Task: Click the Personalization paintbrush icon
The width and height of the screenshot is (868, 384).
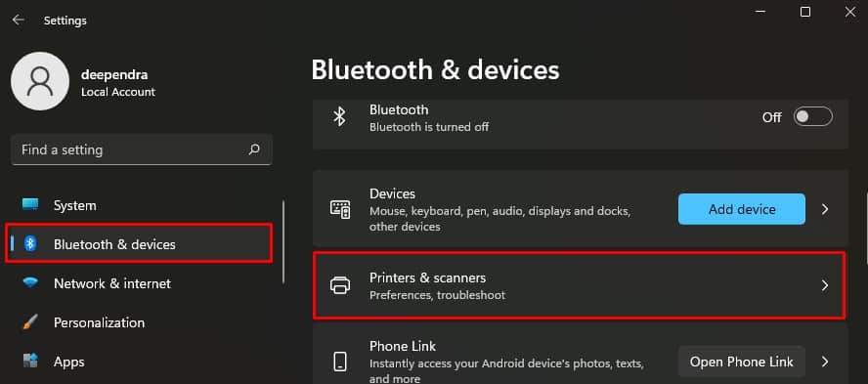Action: 30,322
